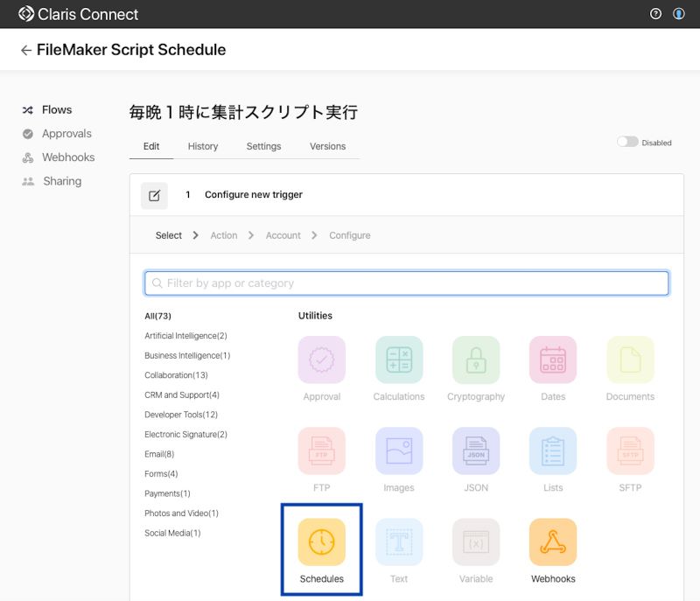Select the Text utility icon
This screenshot has height=601, width=700.
399,542
